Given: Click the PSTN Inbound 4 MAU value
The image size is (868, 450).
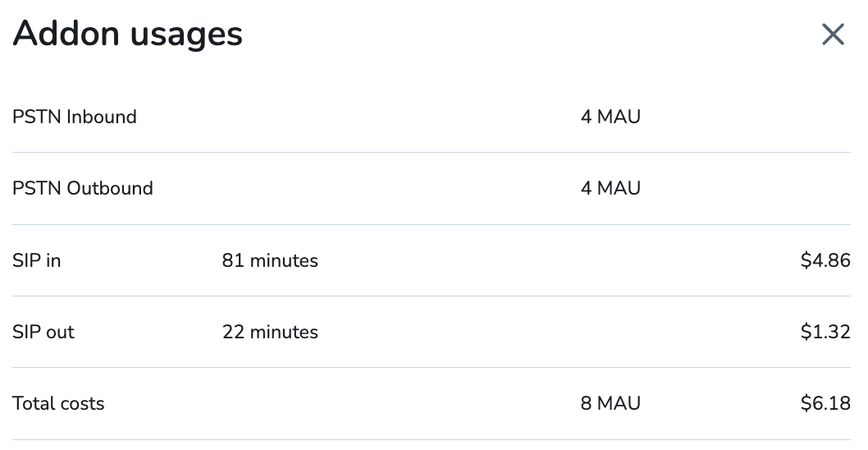Looking at the screenshot, I should [610, 117].
